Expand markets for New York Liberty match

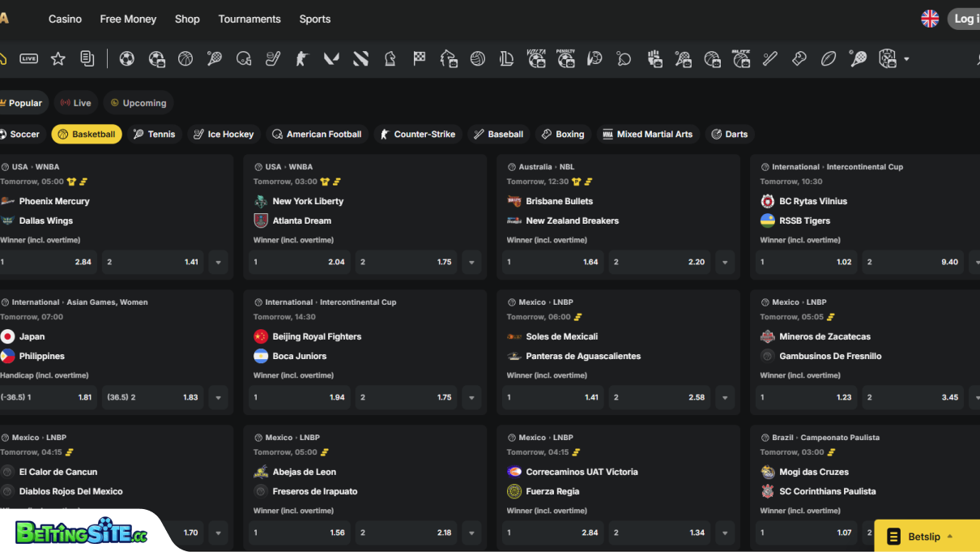click(471, 262)
